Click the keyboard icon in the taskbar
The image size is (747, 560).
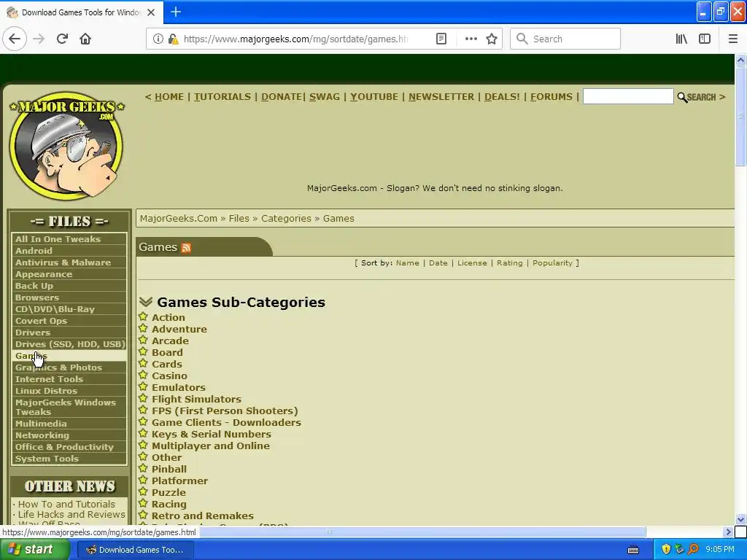pyautogui.click(x=632, y=550)
